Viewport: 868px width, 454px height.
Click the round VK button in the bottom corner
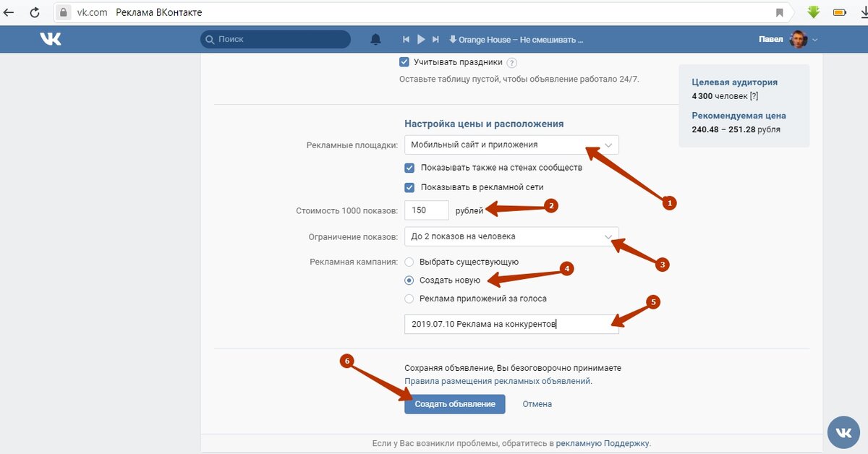(x=844, y=432)
